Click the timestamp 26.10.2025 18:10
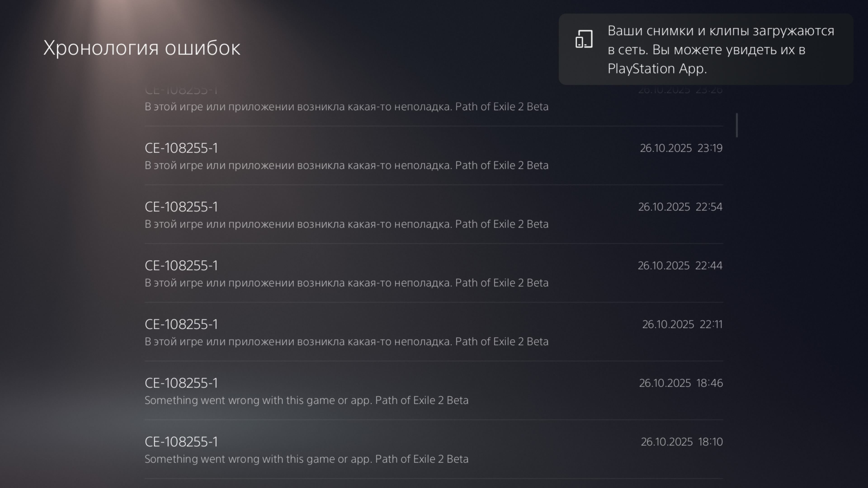868x488 pixels. click(681, 442)
